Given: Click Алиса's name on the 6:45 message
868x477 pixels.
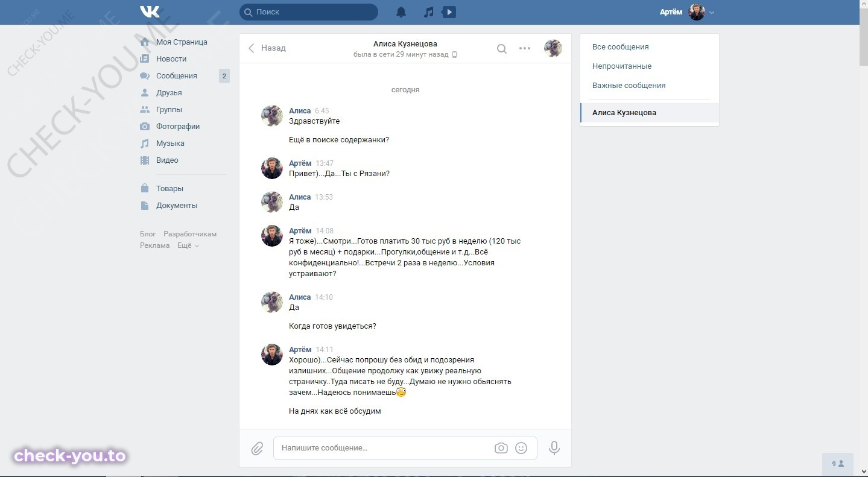Looking at the screenshot, I should (x=300, y=111).
